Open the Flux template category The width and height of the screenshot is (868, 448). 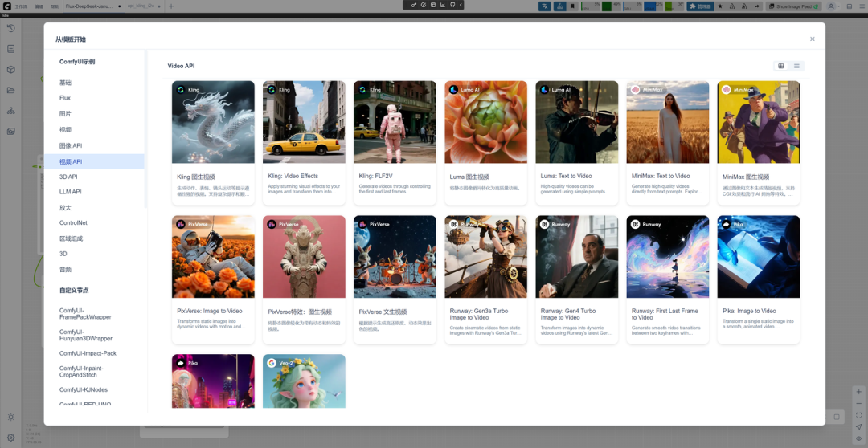click(94, 98)
